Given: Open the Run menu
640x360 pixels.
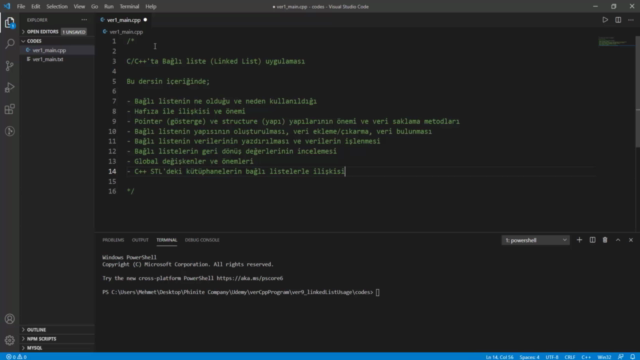Looking at the screenshot, I should click(x=109, y=7).
